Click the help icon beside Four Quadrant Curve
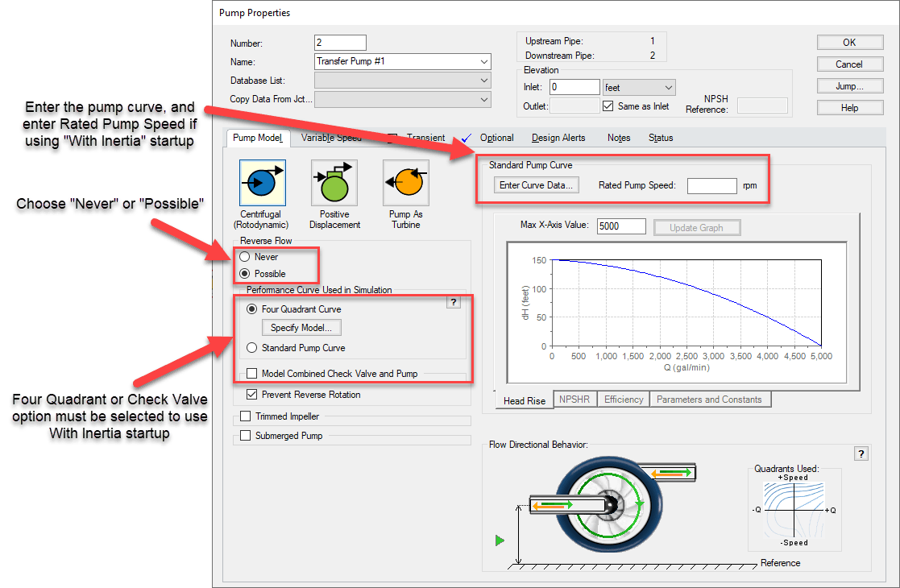Screen dimensions: 900x588 [454, 302]
